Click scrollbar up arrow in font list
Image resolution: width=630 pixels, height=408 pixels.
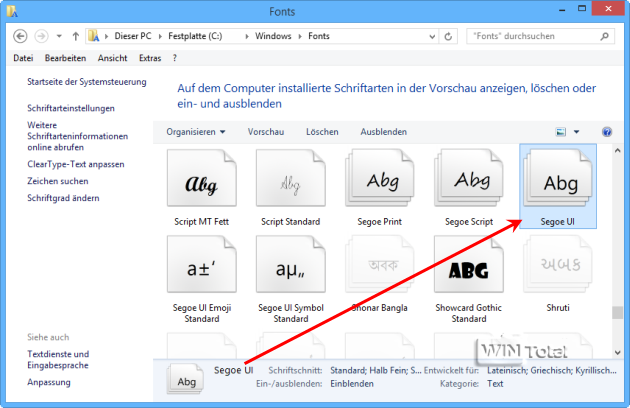point(618,150)
